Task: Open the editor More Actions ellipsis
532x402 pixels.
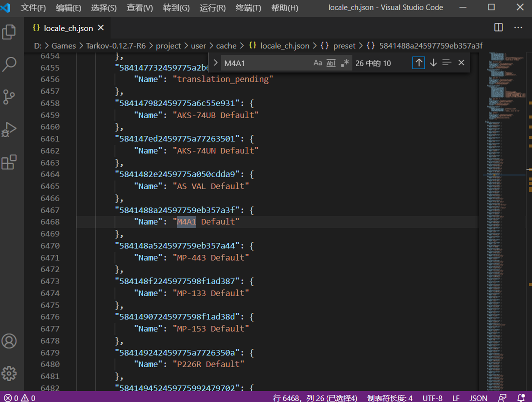Action: [518, 27]
